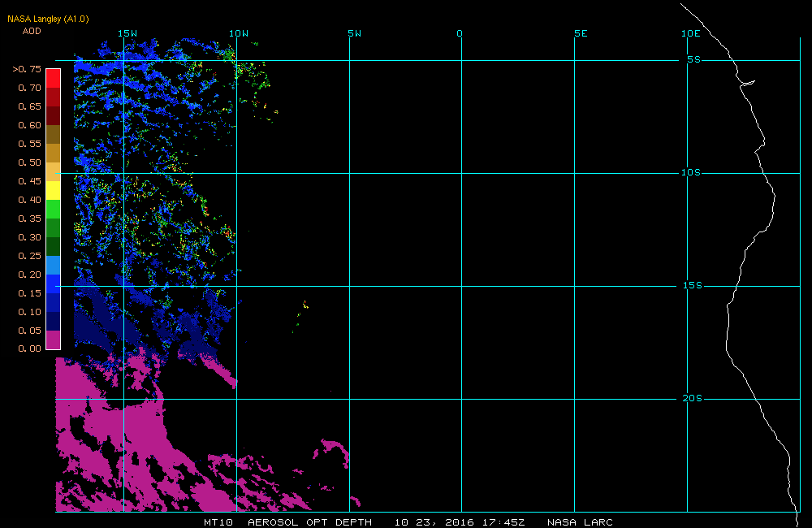Click the 0.00 legend value label
The height and width of the screenshot is (528, 812).
tap(29, 348)
